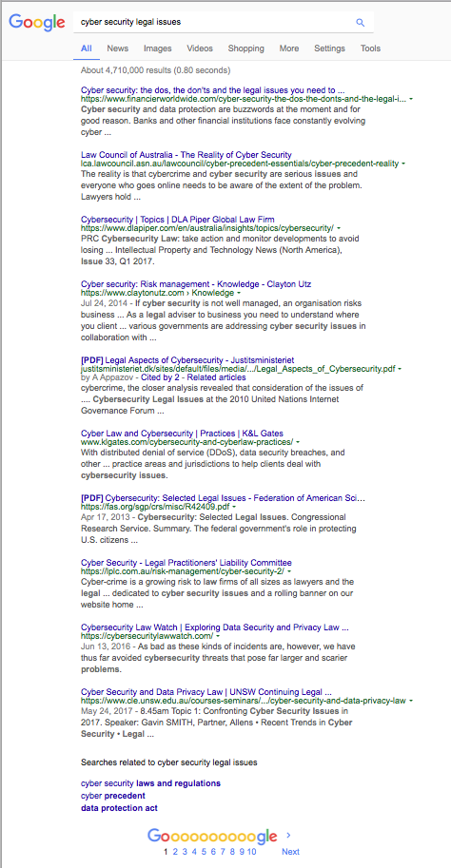Open Law Council of Australia result

[x=186, y=154]
